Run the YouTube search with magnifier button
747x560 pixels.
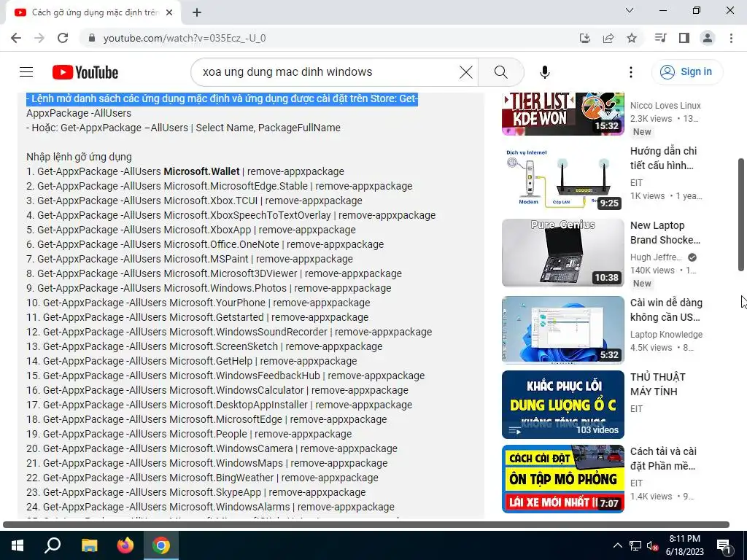(x=500, y=72)
